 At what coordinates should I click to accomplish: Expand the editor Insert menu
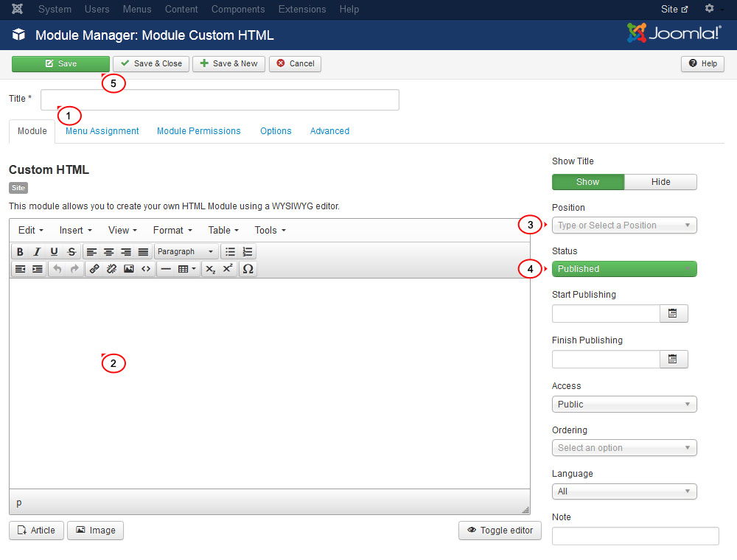76,230
